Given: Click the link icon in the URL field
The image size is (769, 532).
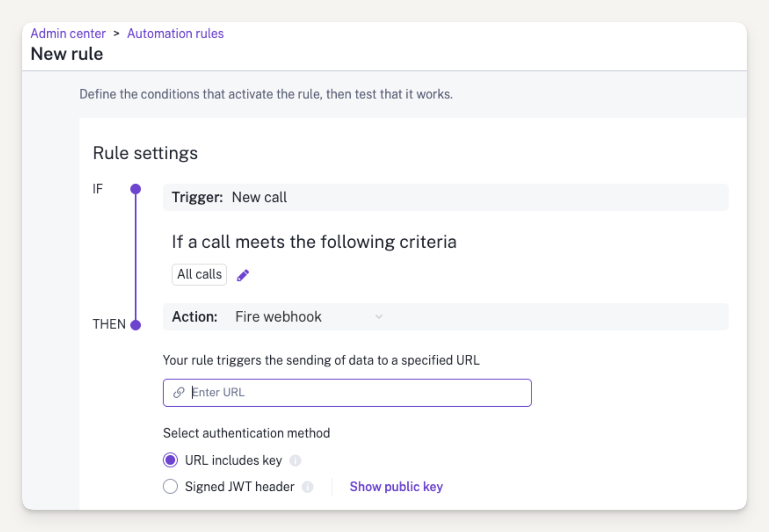Looking at the screenshot, I should (x=178, y=393).
